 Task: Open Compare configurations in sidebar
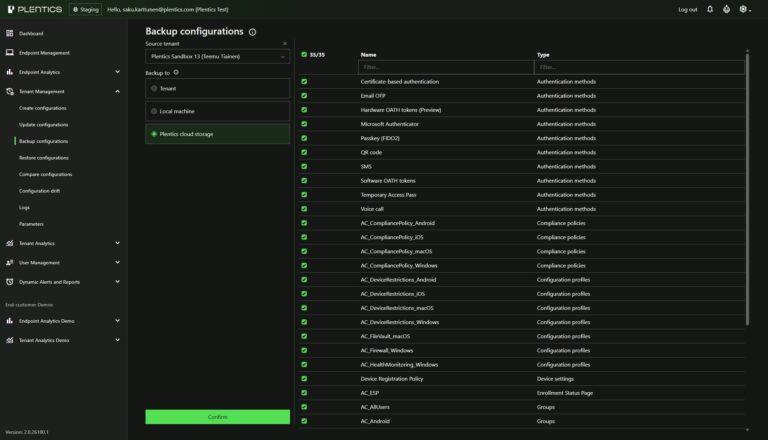pyautogui.click(x=46, y=174)
